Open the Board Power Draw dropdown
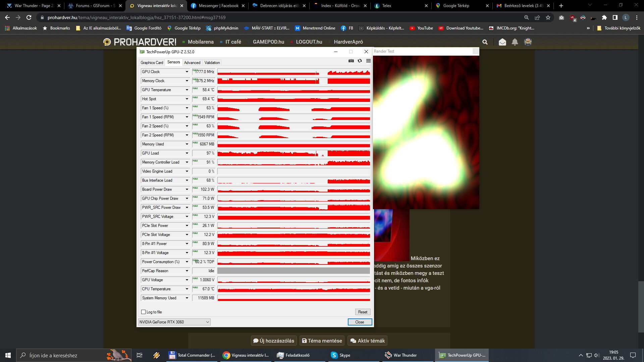The height and width of the screenshot is (362, 644). (187, 189)
